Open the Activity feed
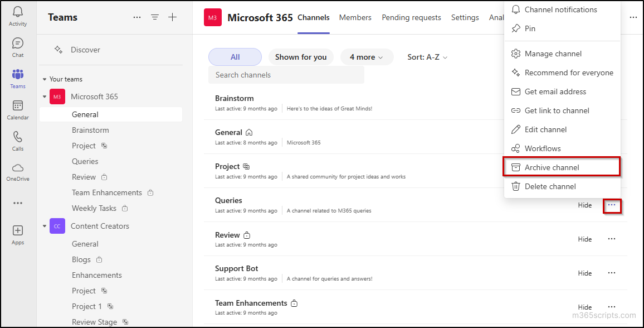 pos(17,15)
